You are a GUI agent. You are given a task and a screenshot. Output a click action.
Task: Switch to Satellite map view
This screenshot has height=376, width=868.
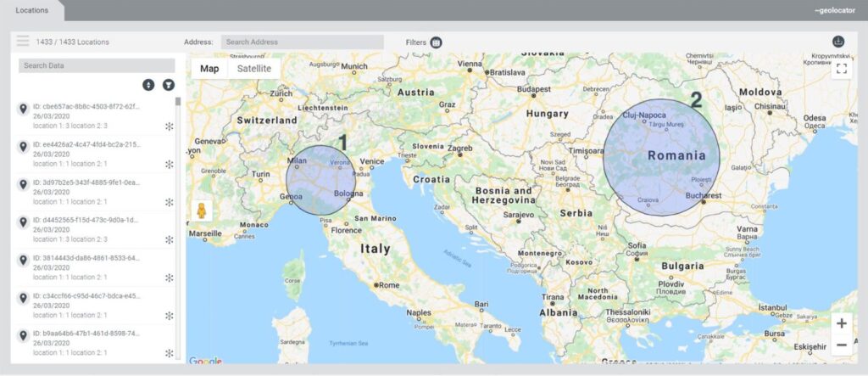coord(254,69)
